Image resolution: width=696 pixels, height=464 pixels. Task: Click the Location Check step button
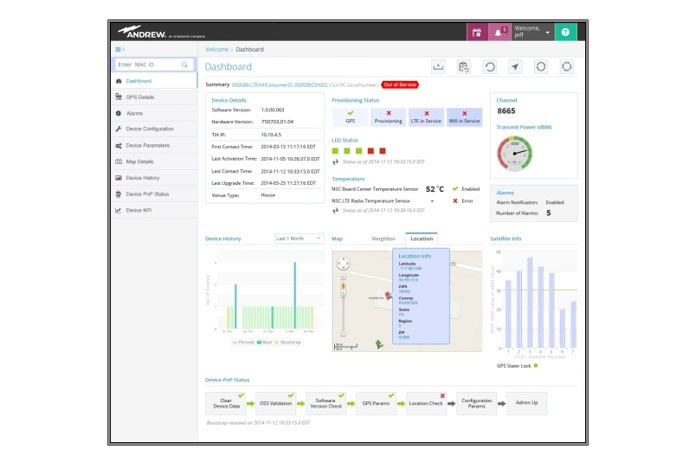click(426, 402)
